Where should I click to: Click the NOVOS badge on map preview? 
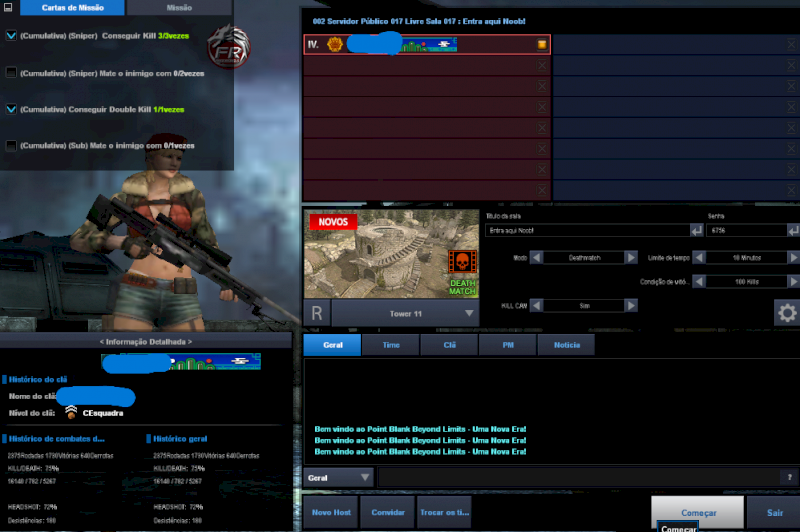[x=333, y=222]
